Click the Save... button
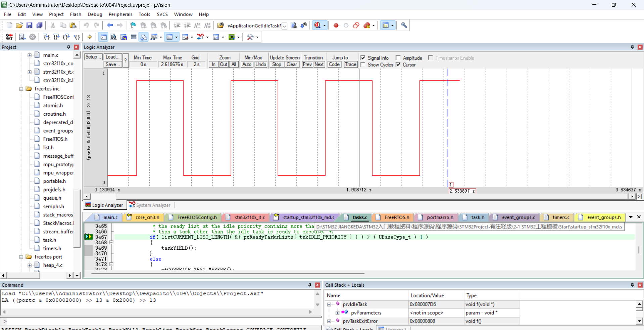The image size is (644, 330). click(x=113, y=64)
